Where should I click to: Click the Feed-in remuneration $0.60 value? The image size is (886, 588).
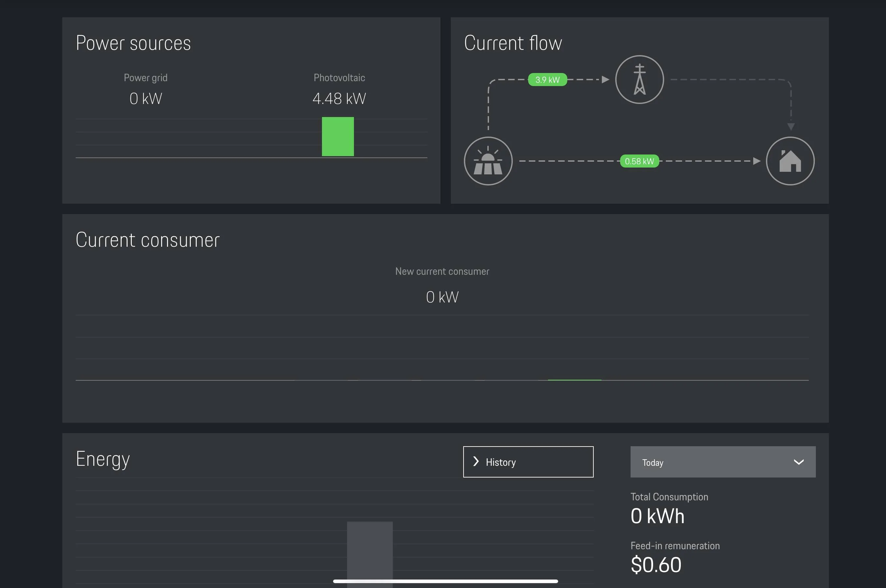(656, 565)
